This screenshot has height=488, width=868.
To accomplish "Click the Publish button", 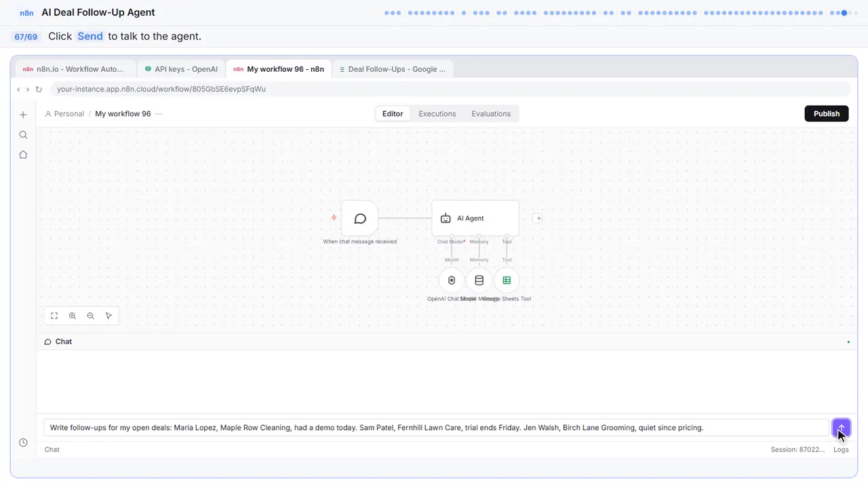I will pos(827,114).
